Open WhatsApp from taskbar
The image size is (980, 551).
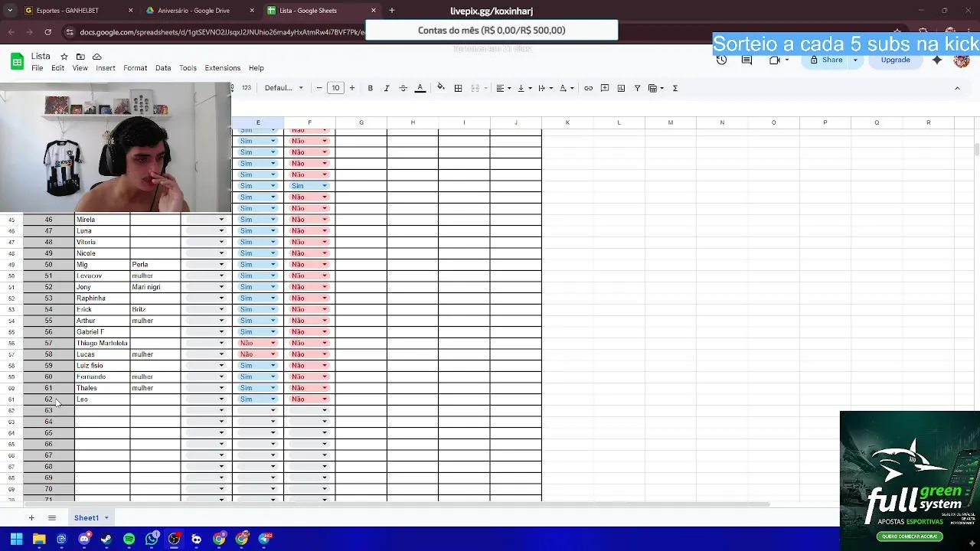tap(152, 539)
